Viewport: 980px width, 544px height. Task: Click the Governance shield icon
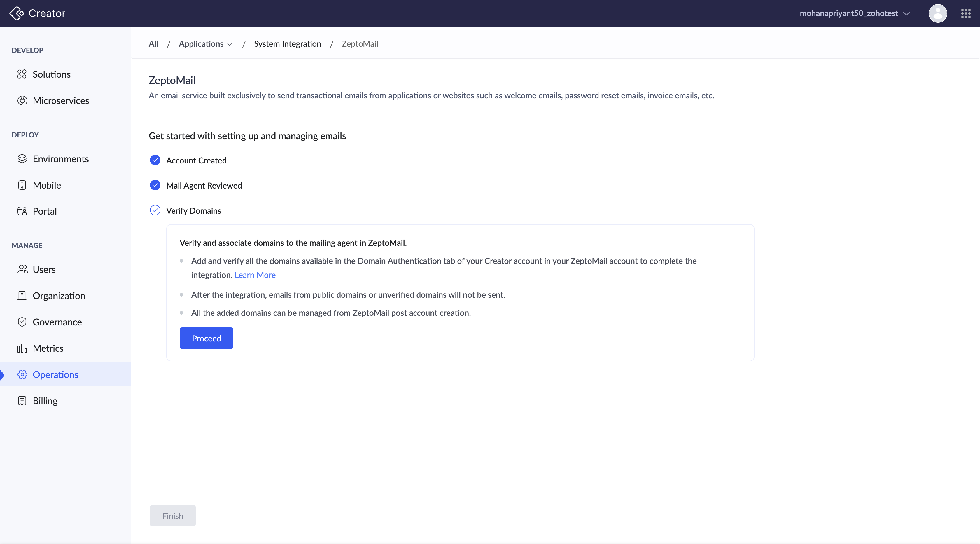[x=22, y=322]
